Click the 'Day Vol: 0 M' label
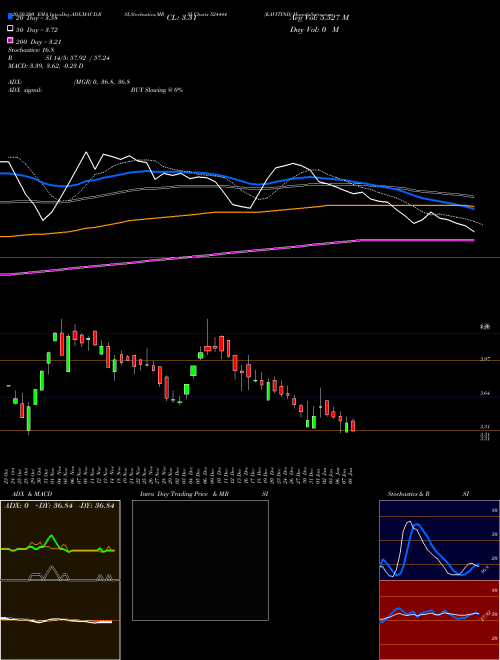The width and height of the screenshot is (500, 660). point(315,30)
